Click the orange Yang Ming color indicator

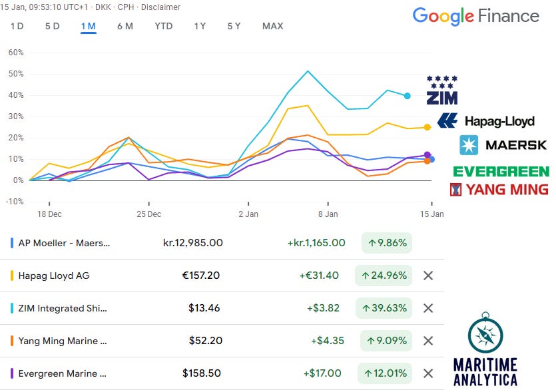click(x=12, y=341)
